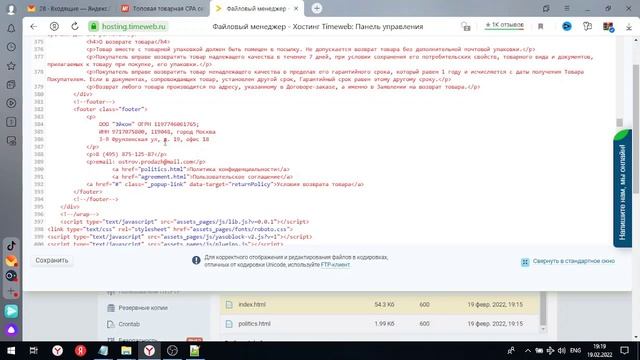Click the blue round extension icon
Image resolution: width=640 pixels, height=360 pixels.
coord(567,27)
